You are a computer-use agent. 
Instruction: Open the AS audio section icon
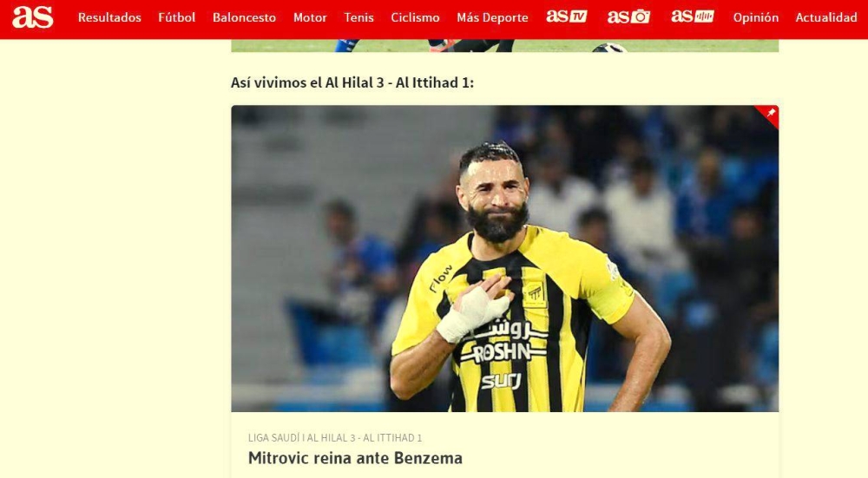(x=692, y=16)
